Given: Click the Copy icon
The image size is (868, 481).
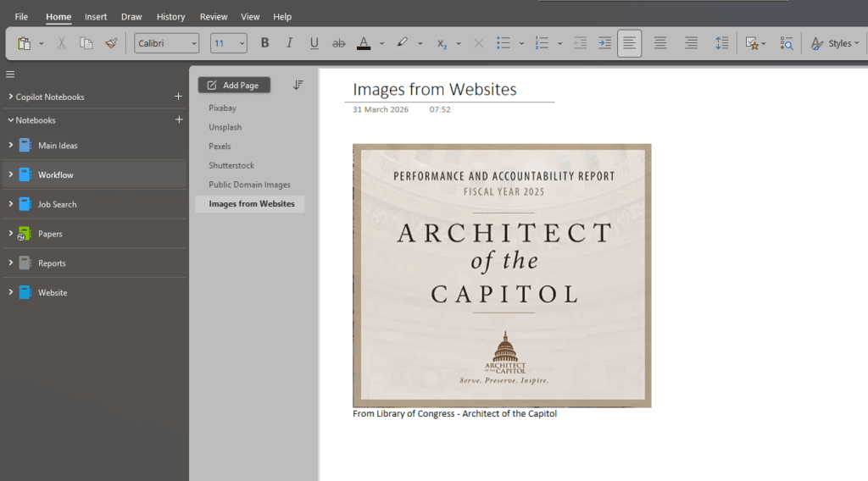Looking at the screenshot, I should click(86, 43).
